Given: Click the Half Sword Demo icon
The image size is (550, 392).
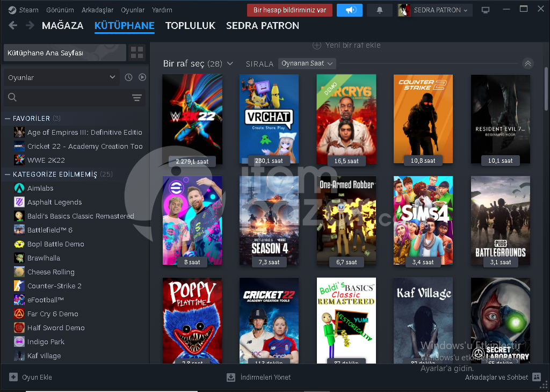Looking at the screenshot, I should [x=19, y=328].
